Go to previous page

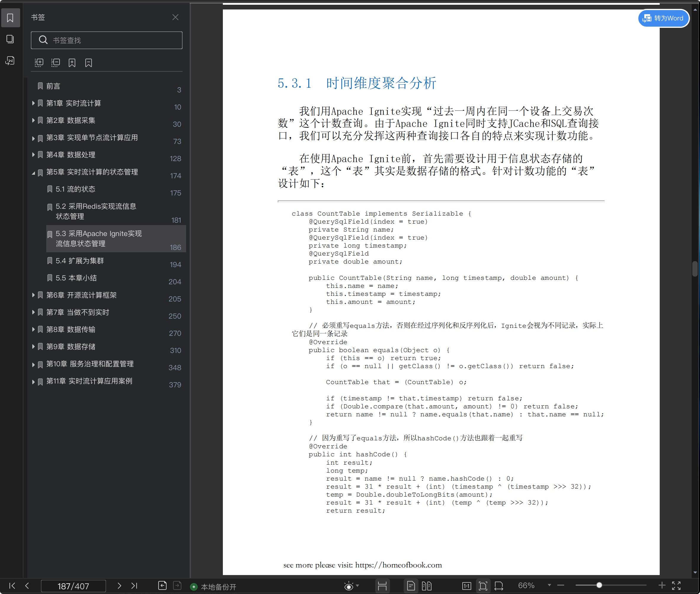[x=27, y=586]
